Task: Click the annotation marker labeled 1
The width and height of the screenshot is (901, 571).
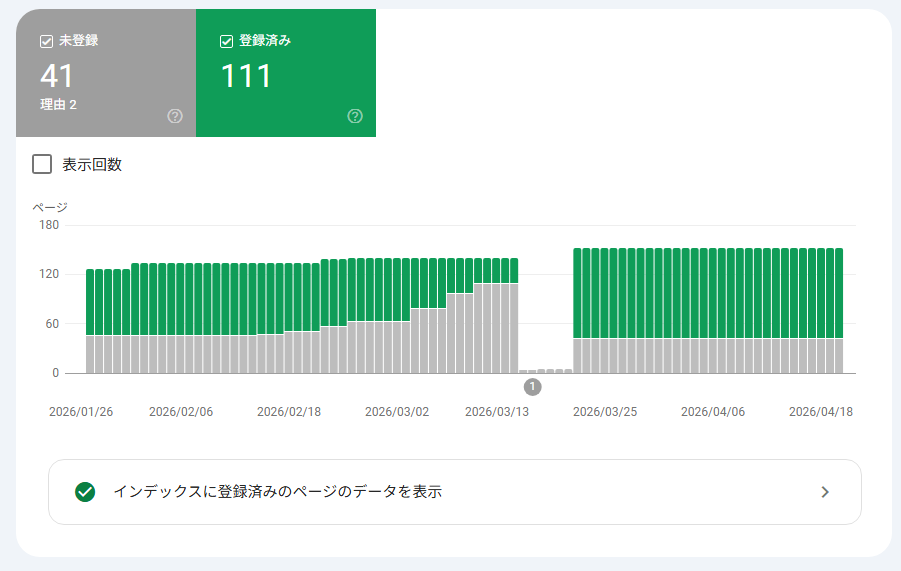Action: click(532, 387)
